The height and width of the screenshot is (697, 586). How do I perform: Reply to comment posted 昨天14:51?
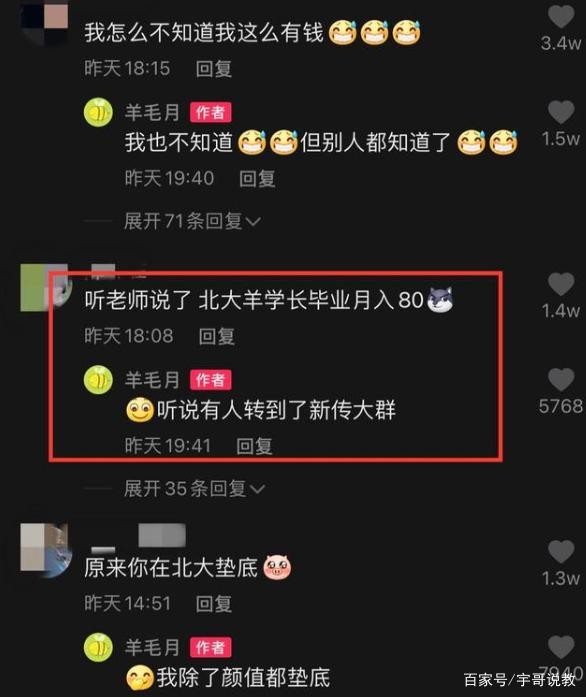(213, 604)
